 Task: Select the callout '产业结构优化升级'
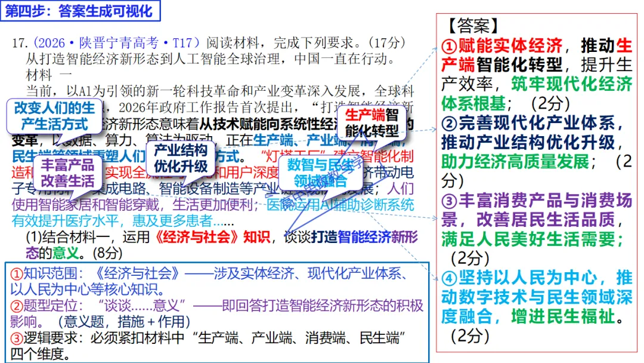pos(181,158)
